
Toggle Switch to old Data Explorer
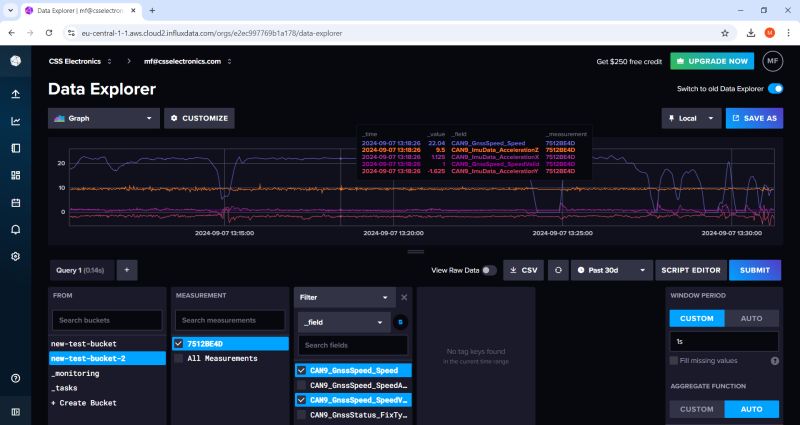click(x=776, y=89)
